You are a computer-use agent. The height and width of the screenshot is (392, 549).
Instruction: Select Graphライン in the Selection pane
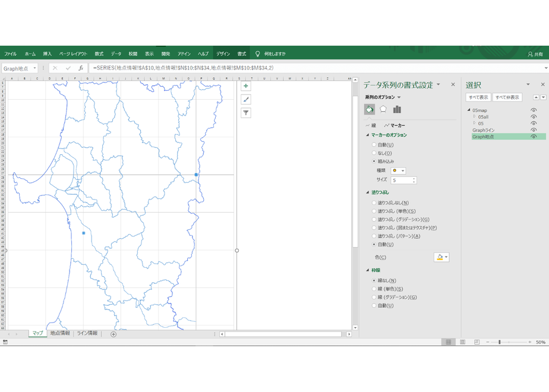click(483, 130)
